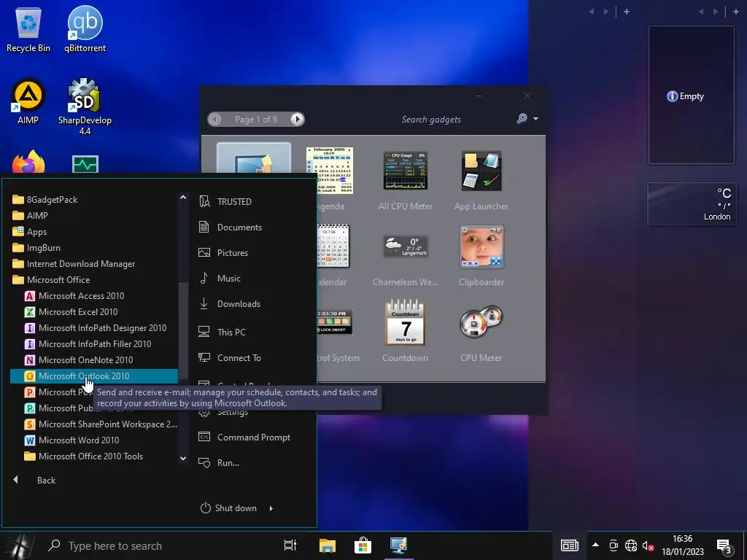Open This PC from the start menu
Image resolution: width=747 pixels, height=560 pixels.
point(222,332)
